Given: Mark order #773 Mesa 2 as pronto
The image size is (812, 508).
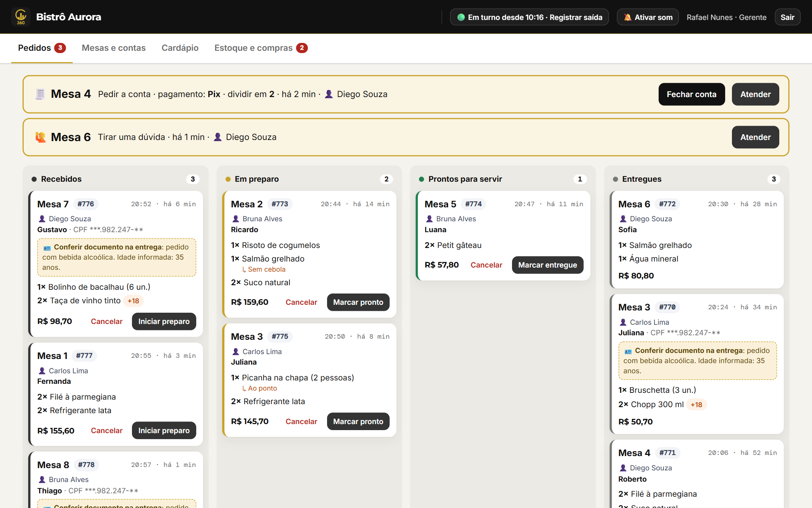Looking at the screenshot, I should [358, 302].
